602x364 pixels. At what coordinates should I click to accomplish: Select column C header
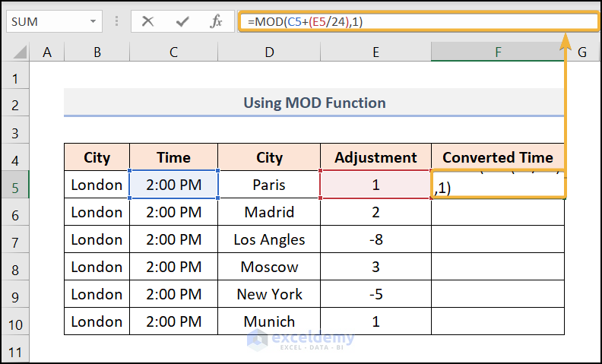pyautogui.click(x=173, y=52)
